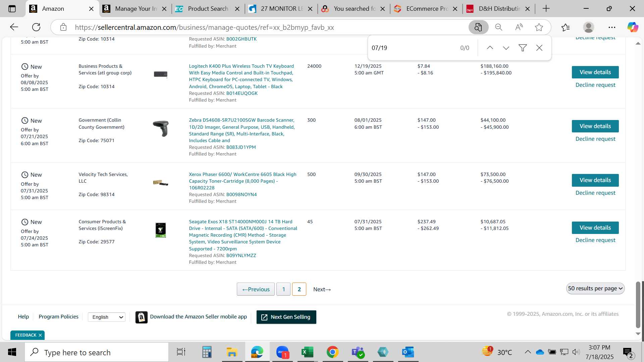
Task: Open the Next Gen Selling button
Action: click(286, 317)
